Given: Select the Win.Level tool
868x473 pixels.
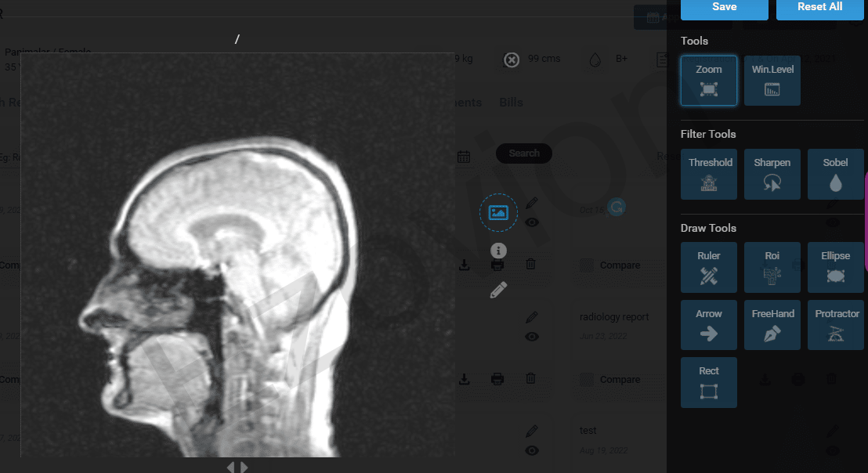Looking at the screenshot, I should (772, 81).
